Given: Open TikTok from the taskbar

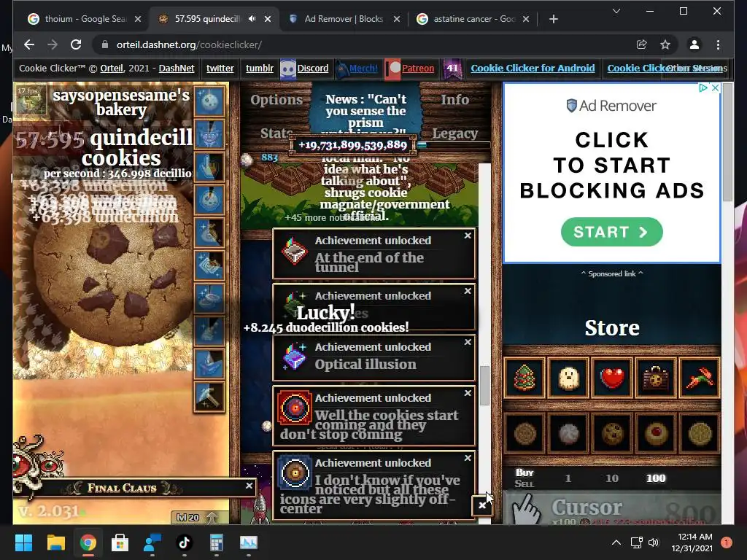Looking at the screenshot, I should pyautogui.click(x=185, y=542).
